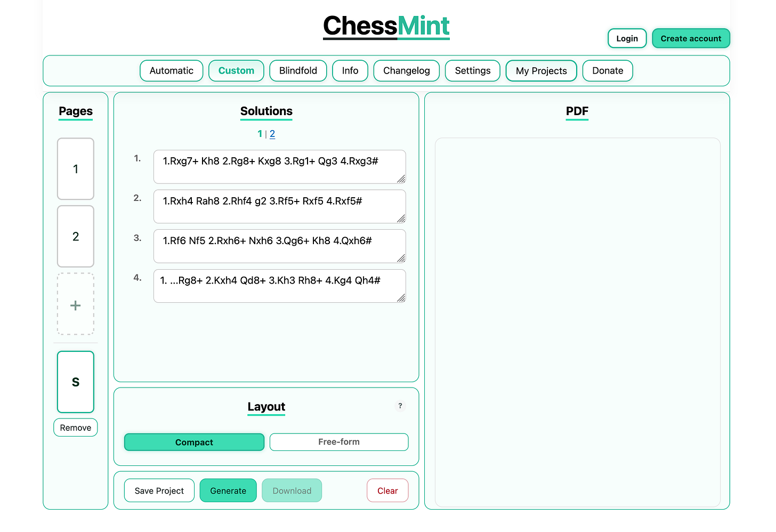The image size is (776, 532).
Task: Click solution 1 text field
Action: click(x=280, y=167)
